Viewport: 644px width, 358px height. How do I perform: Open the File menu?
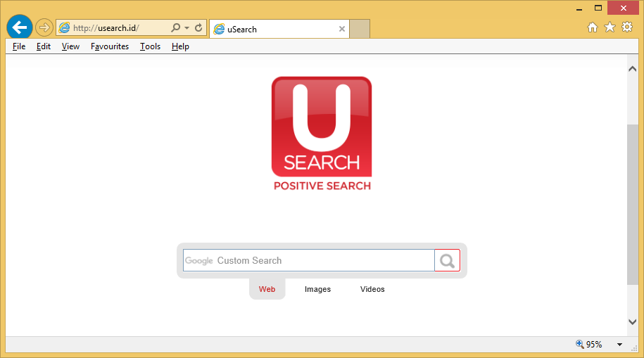[19, 46]
